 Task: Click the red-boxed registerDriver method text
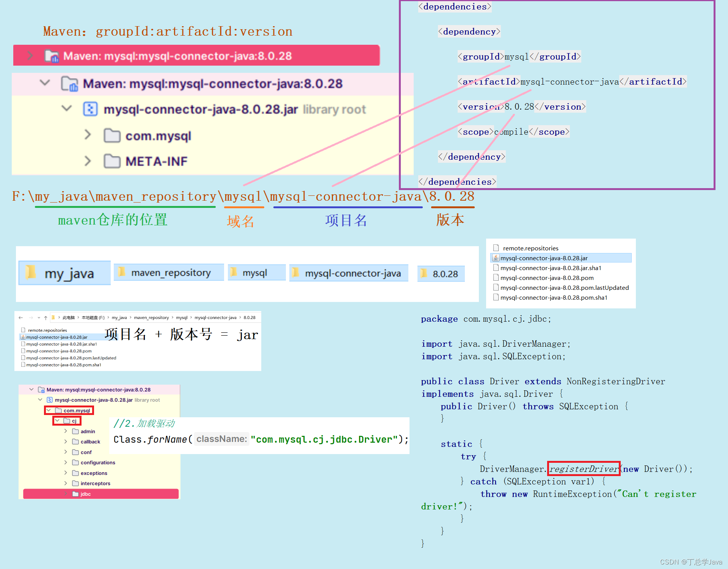[584, 469]
